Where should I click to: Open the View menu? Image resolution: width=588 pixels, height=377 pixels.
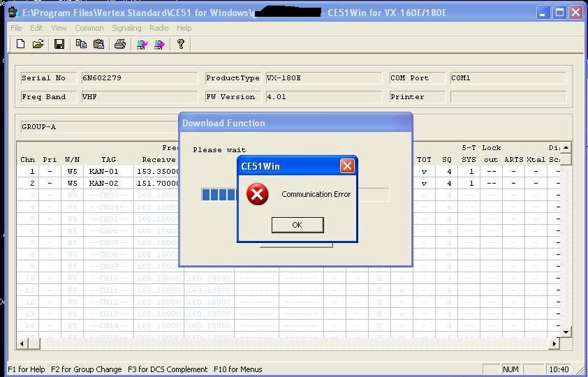pyautogui.click(x=59, y=28)
